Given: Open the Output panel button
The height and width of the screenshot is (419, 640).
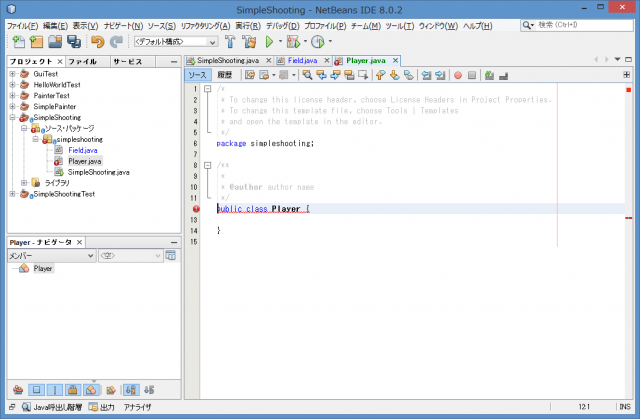Looking at the screenshot, I should 102,407.
